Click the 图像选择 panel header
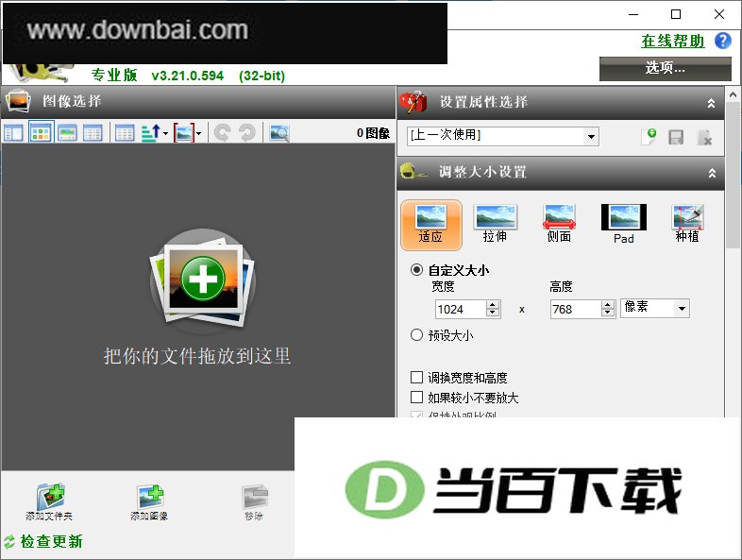The width and height of the screenshot is (742, 560). tap(198, 102)
